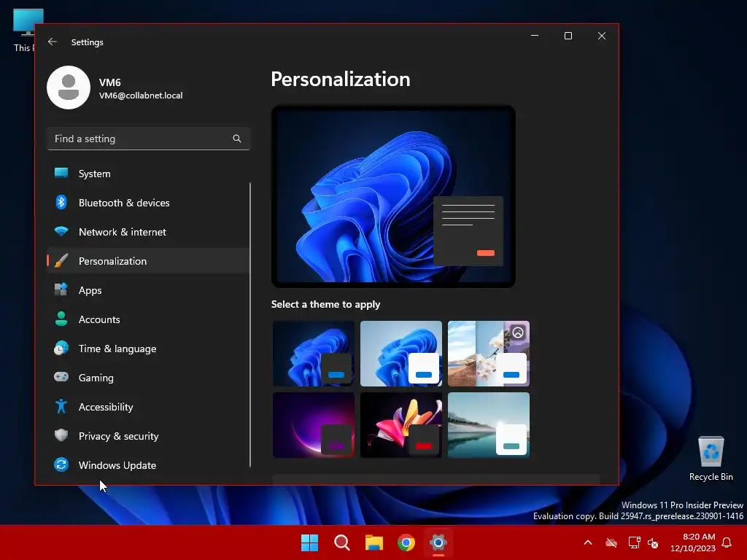Open taskbar Search
This screenshot has width=747, height=560.
point(341,542)
